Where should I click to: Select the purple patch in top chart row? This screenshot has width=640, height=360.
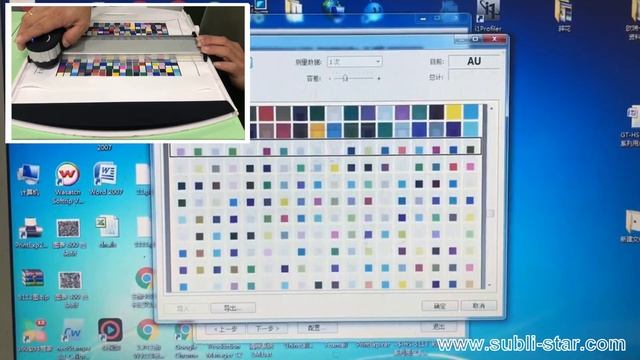[x=402, y=113]
